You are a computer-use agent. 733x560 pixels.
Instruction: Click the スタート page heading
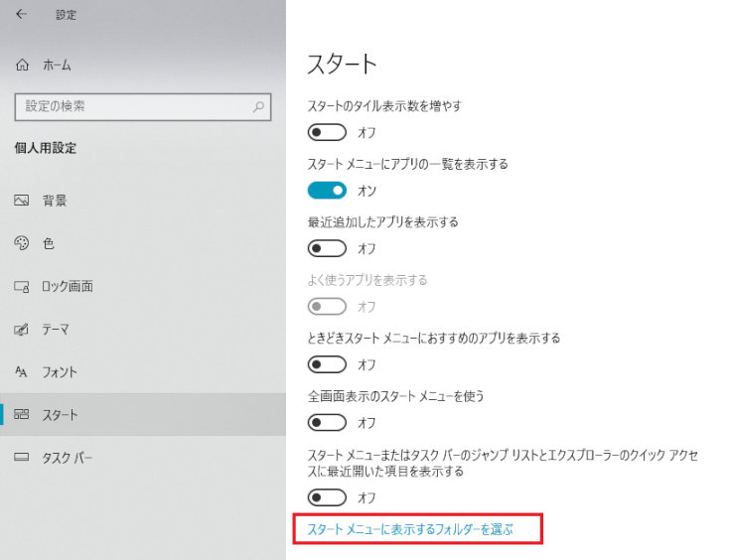(342, 64)
